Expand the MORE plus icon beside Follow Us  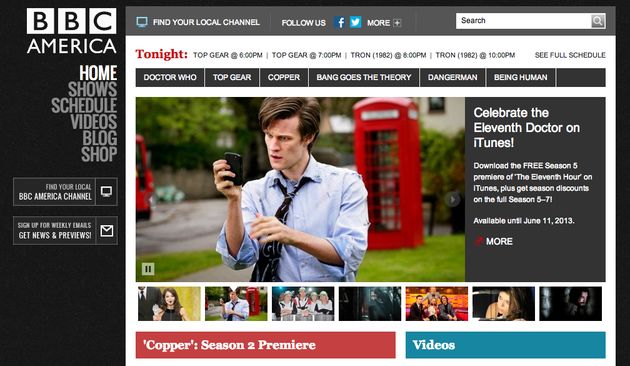pyautogui.click(x=397, y=23)
